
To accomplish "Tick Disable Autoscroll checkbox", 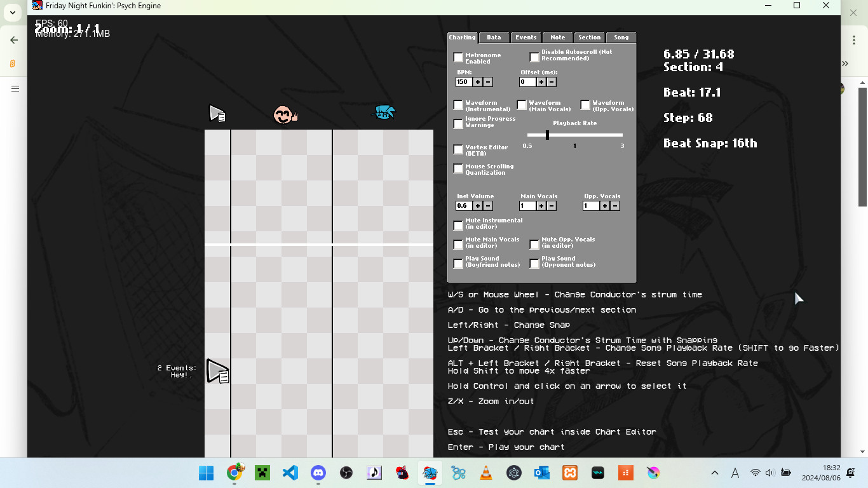I will (534, 57).
